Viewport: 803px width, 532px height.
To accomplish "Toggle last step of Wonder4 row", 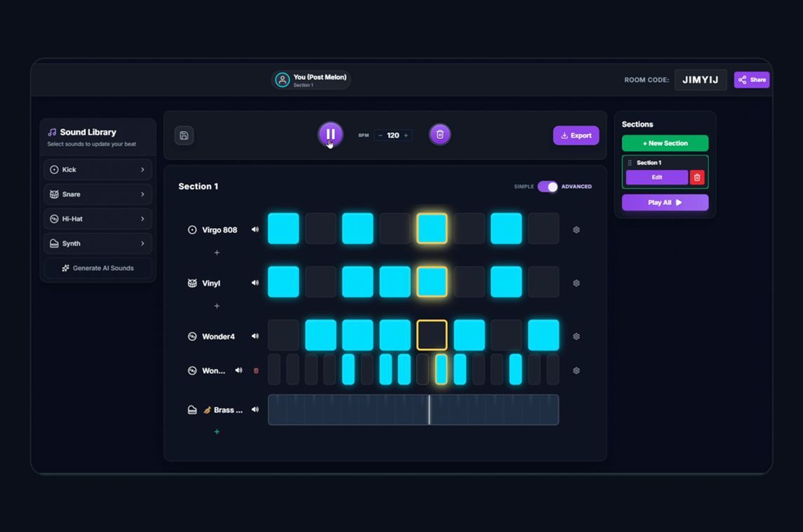I will coord(543,335).
